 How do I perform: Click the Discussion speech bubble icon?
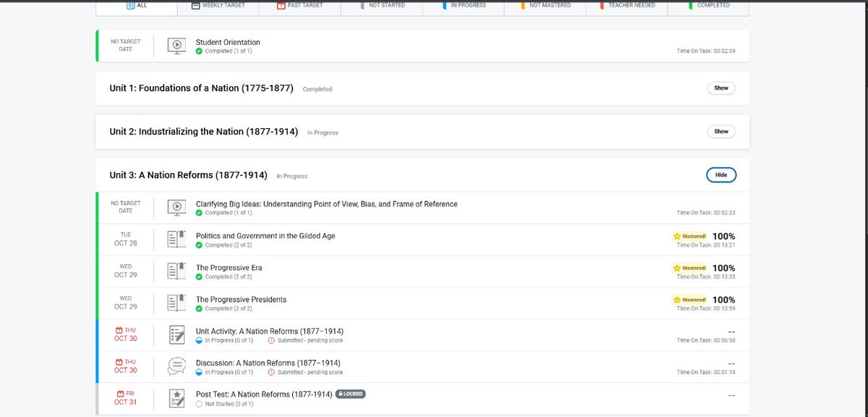pyautogui.click(x=176, y=367)
